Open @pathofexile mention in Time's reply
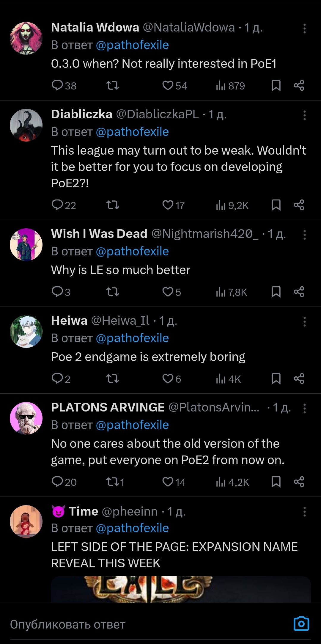 132,528
